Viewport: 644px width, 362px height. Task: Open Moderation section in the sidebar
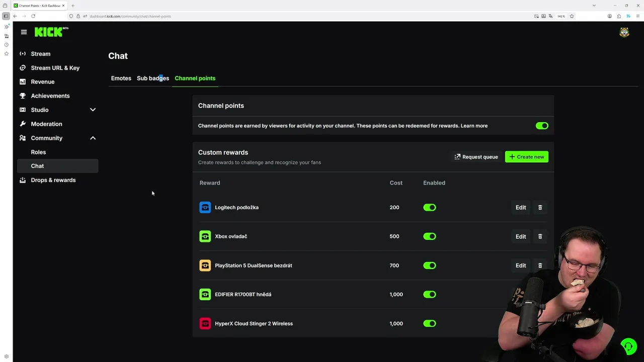point(57,124)
